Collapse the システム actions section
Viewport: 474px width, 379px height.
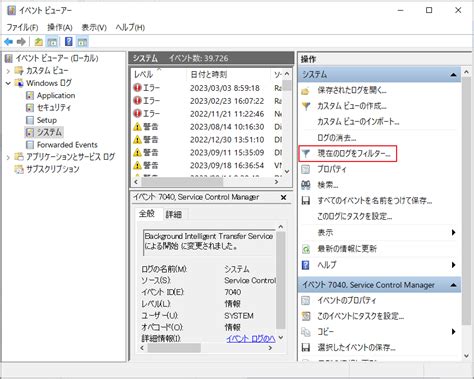[x=453, y=75]
